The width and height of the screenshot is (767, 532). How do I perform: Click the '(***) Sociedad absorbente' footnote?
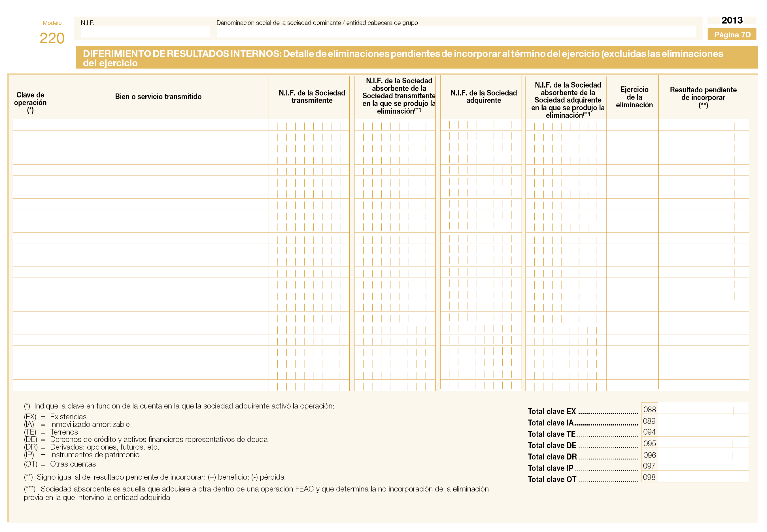[256, 493]
